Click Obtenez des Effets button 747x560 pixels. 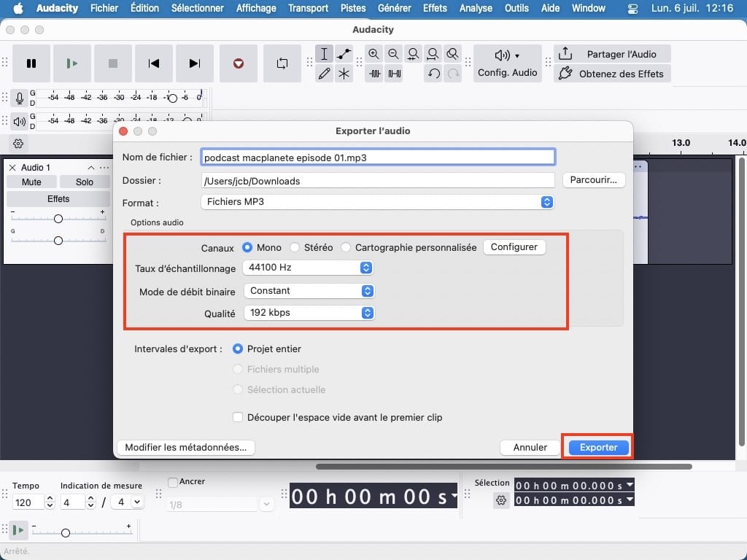pyautogui.click(x=612, y=74)
